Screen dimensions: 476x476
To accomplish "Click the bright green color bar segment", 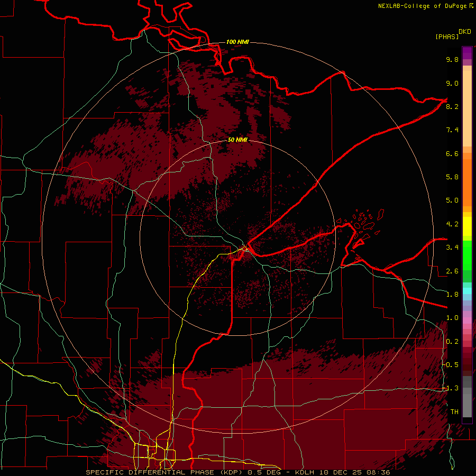I will [x=467, y=256].
